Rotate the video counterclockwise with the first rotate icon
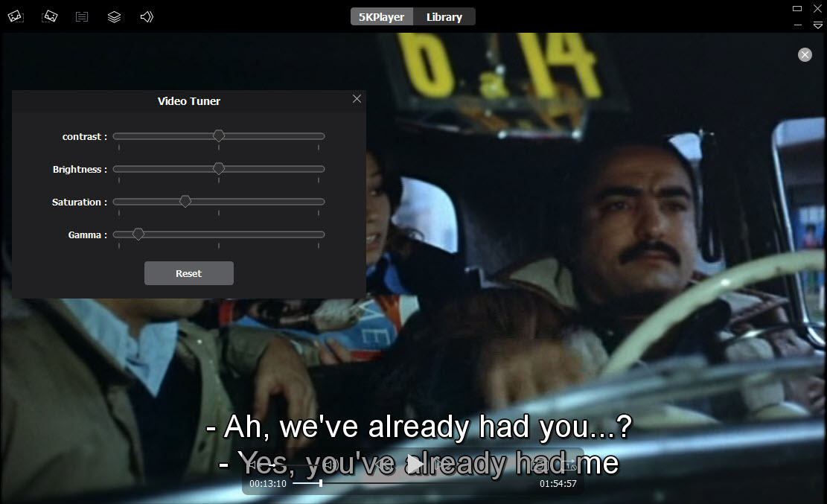 tap(16, 17)
